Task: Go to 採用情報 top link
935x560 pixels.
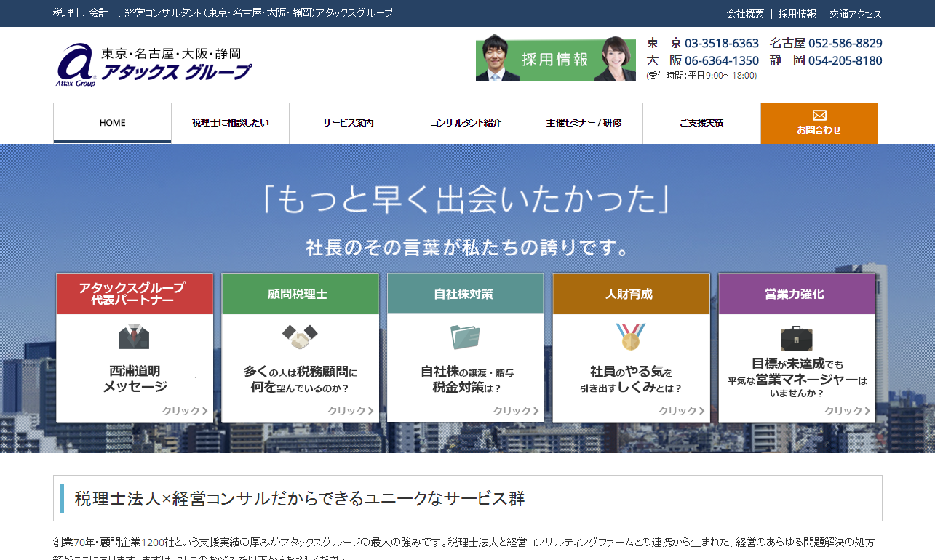Action: click(x=797, y=14)
